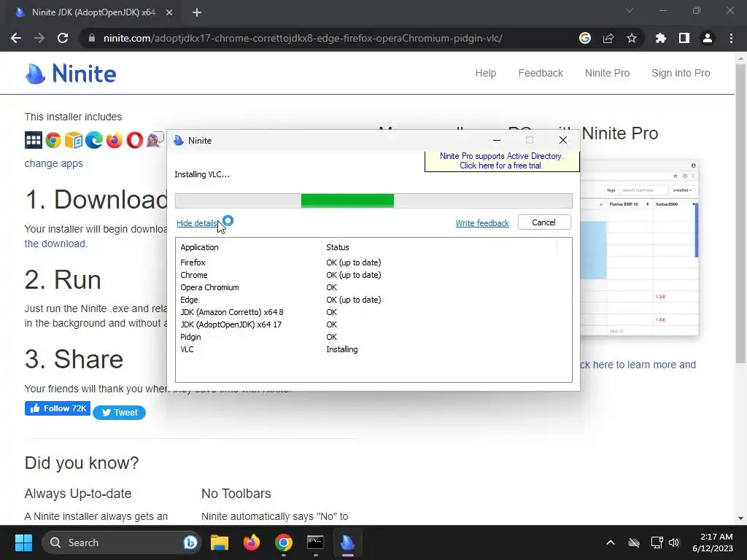Click Write feedback in the installer

(482, 223)
